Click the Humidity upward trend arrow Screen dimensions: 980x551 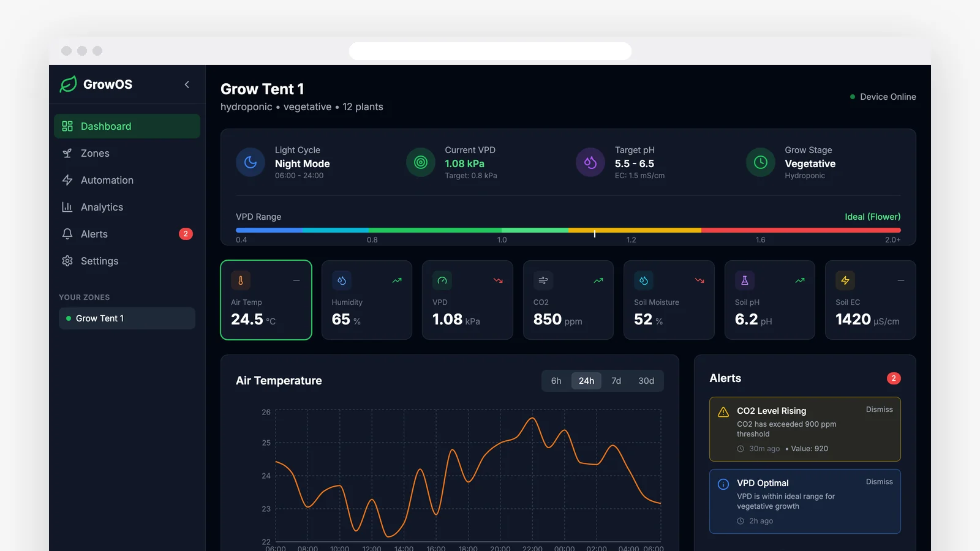coord(397,280)
